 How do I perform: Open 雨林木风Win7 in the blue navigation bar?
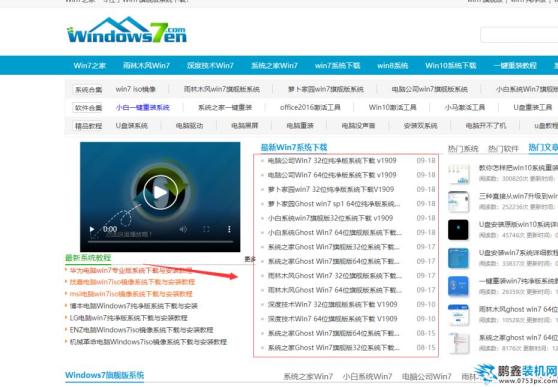[146, 66]
